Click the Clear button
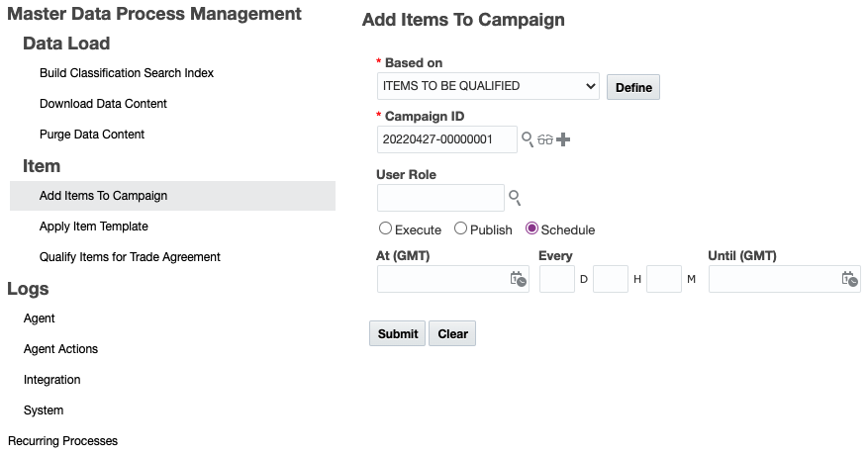This screenshot has width=868, height=454. point(452,333)
